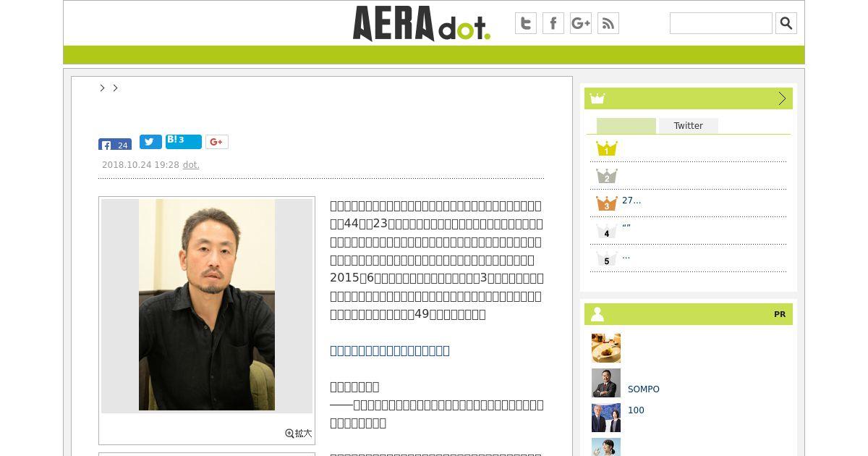Open the AERA dot. homepage logo
The height and width of the screenshot is (456, 868).
point(421,23)
